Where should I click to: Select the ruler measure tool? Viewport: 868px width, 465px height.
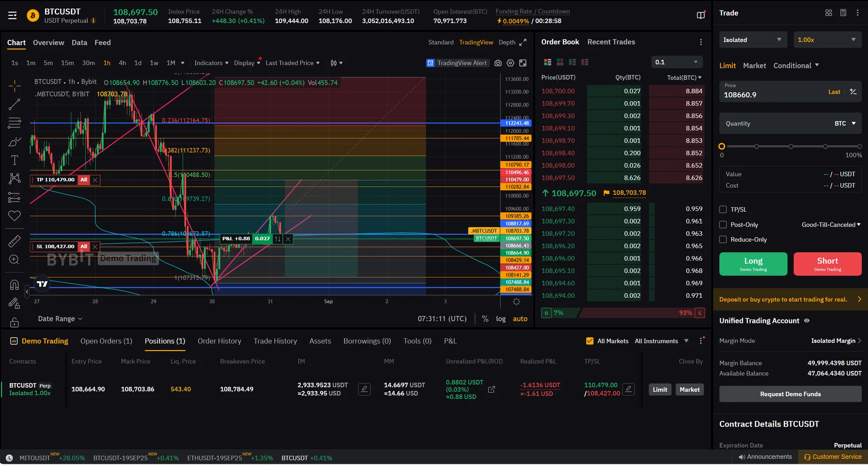click(14, 241)
